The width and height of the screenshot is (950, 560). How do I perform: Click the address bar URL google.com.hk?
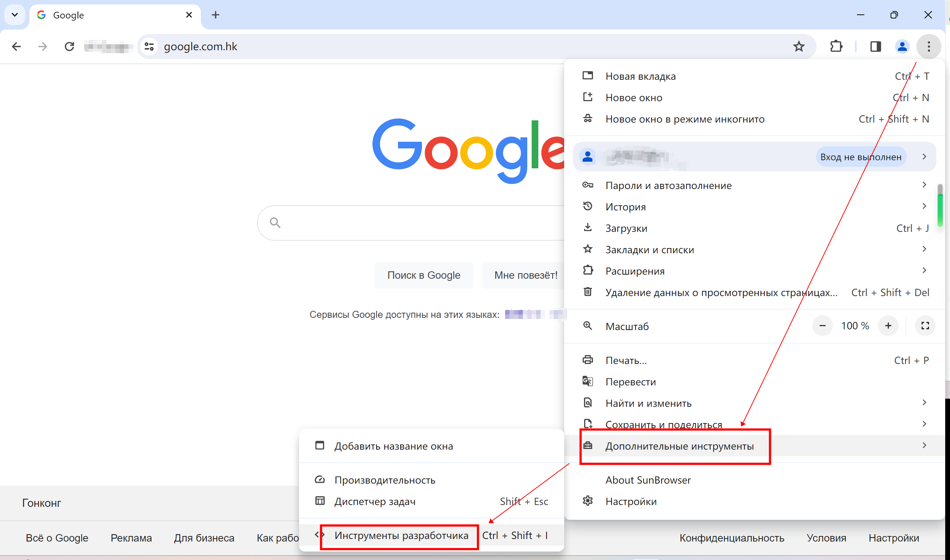[200, 47]
